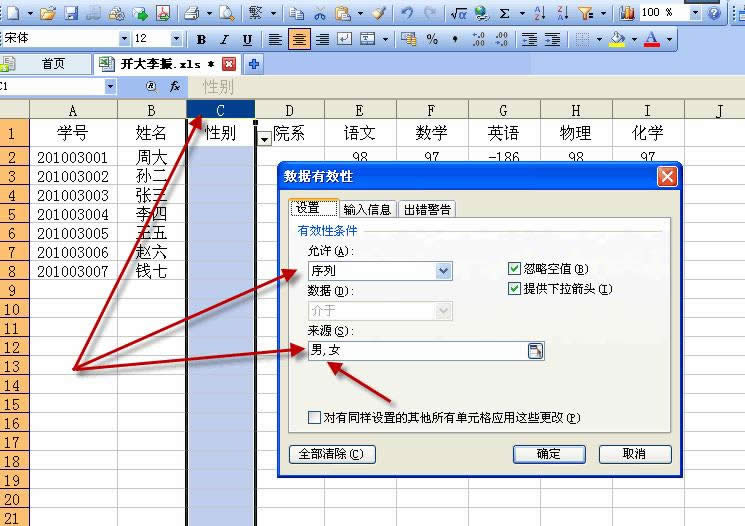Expand the fill color dropdown arrow
This screenshot has height=526, width=745.
[x=634, y=39]
